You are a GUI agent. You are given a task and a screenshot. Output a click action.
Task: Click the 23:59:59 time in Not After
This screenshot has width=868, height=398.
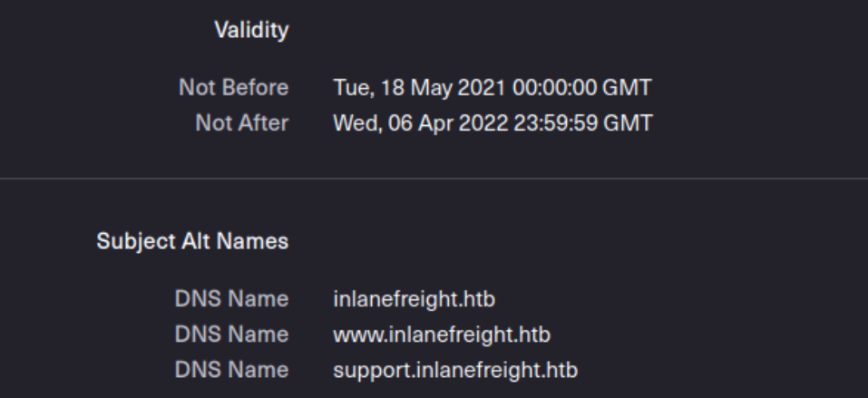coord(556,123)
